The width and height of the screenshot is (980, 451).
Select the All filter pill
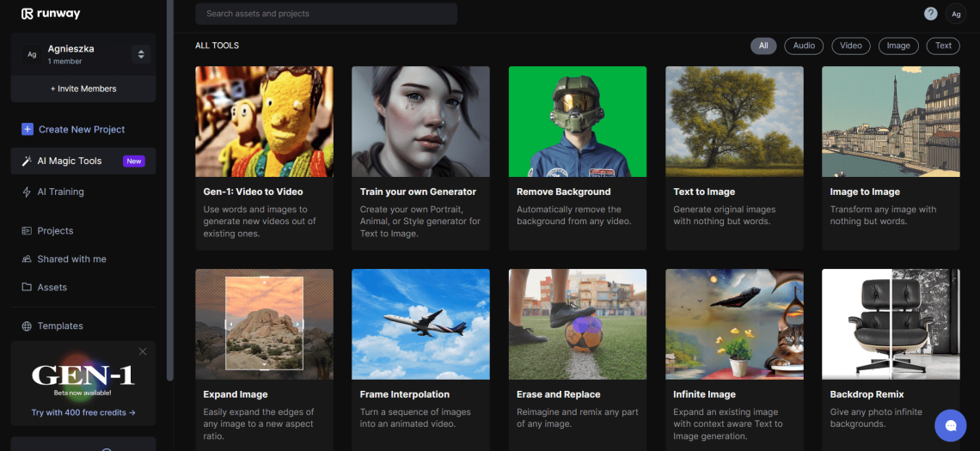[x=763, y=46]
